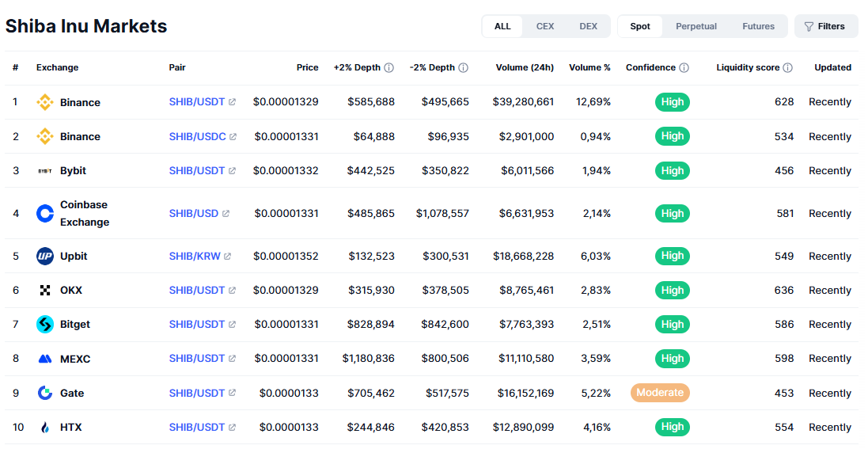Open external link icon for Gate SHIB/USDT
The height and width of the screenshot is (449, 868).
point(232,393)
